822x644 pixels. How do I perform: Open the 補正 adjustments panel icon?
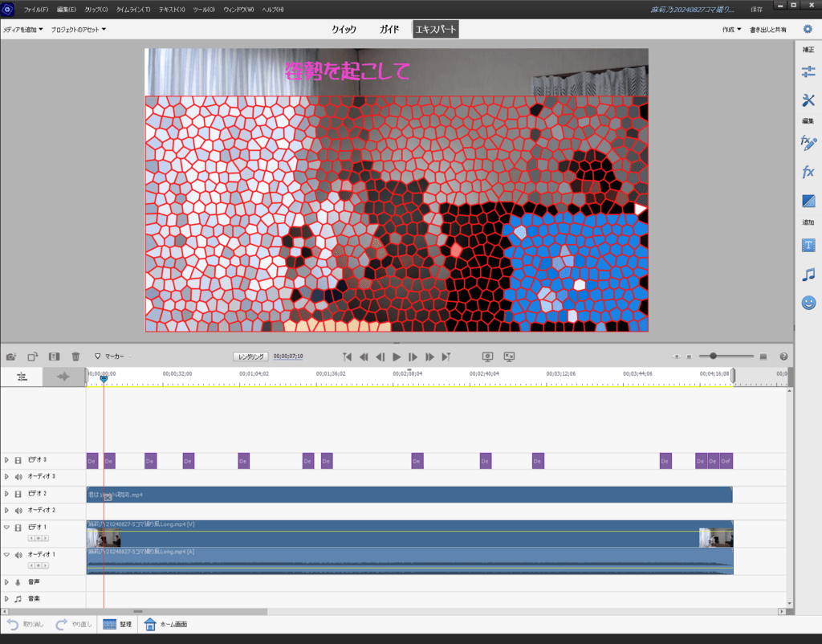tap(808, 71)
